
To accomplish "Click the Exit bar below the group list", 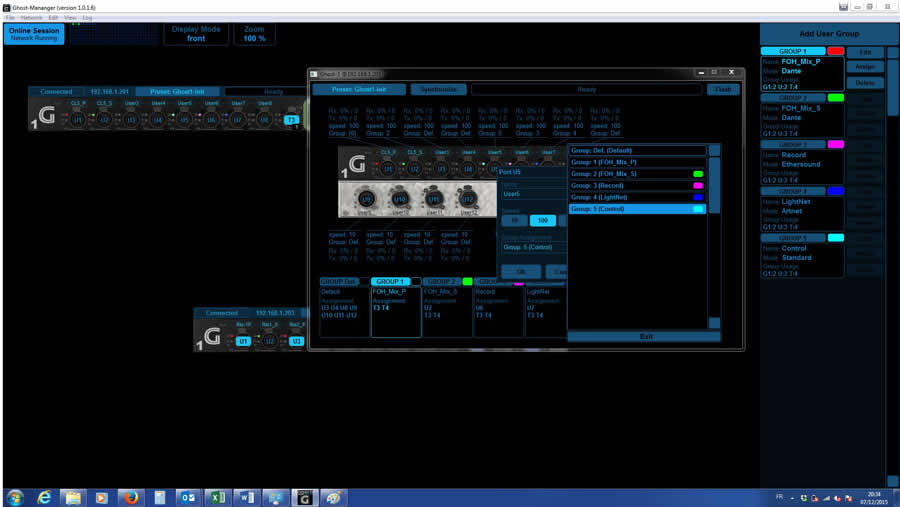I will point(645,336).
